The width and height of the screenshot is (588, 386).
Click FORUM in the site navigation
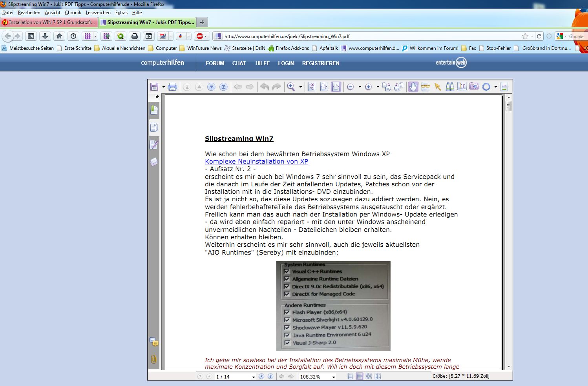[x=215, y=63]
